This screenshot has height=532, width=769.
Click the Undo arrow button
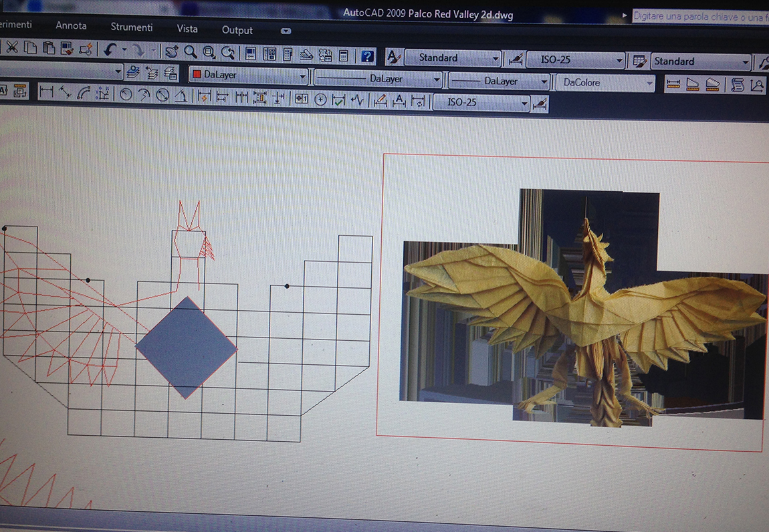click(110, 49)
